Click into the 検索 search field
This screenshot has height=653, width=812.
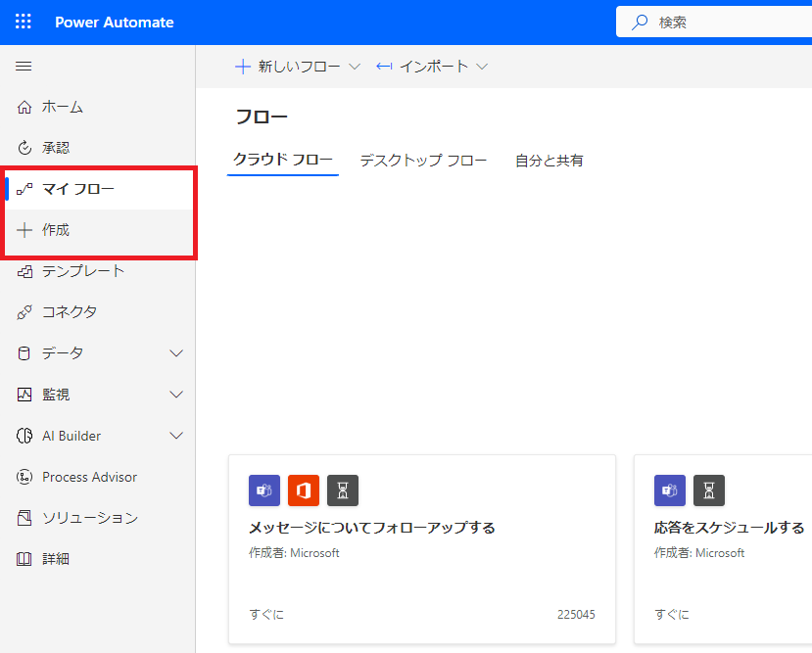714,23
